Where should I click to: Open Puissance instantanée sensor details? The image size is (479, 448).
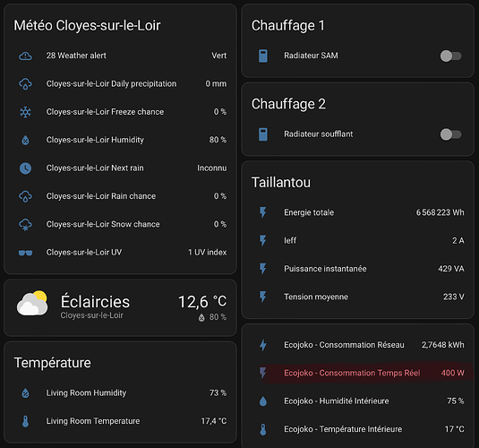(x=359, y=269)
